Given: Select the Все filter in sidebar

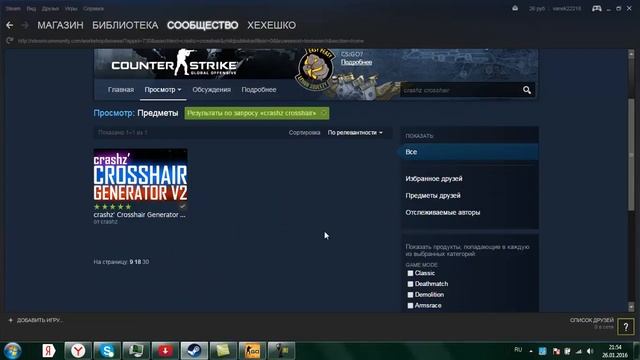Looking at the screenshot, I should tap(468, 152).
